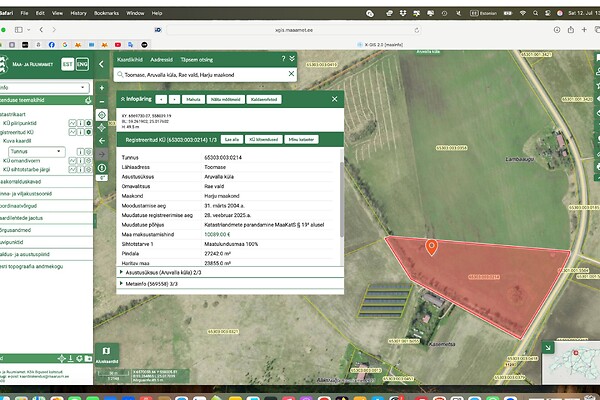Image resolution: width=600 pixels, height=400 pixels.
Task: Close the Infopäring panel
Action: [336, 100]
